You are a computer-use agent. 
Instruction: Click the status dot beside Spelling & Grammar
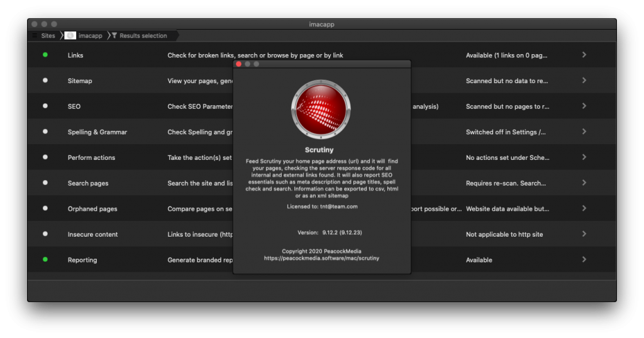point(45,132)
